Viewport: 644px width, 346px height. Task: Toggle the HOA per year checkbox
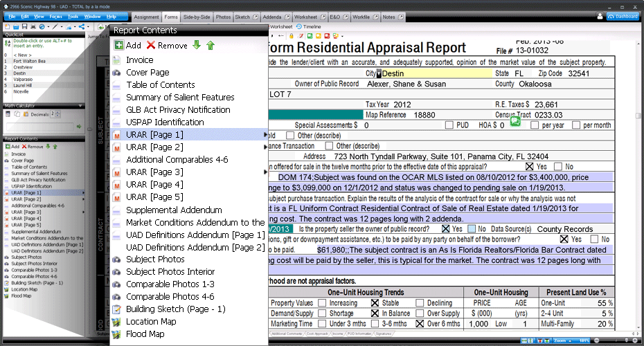pyautogui.click(x=535, y=125)
